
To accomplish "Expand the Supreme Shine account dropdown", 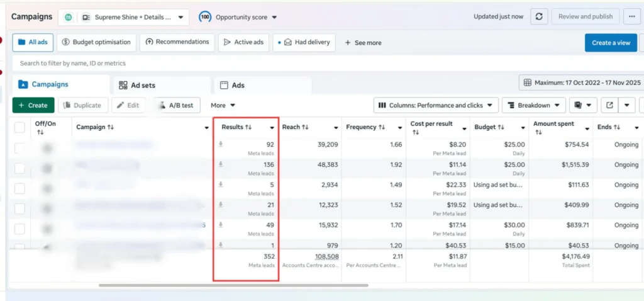I will [x=123, y=17].
